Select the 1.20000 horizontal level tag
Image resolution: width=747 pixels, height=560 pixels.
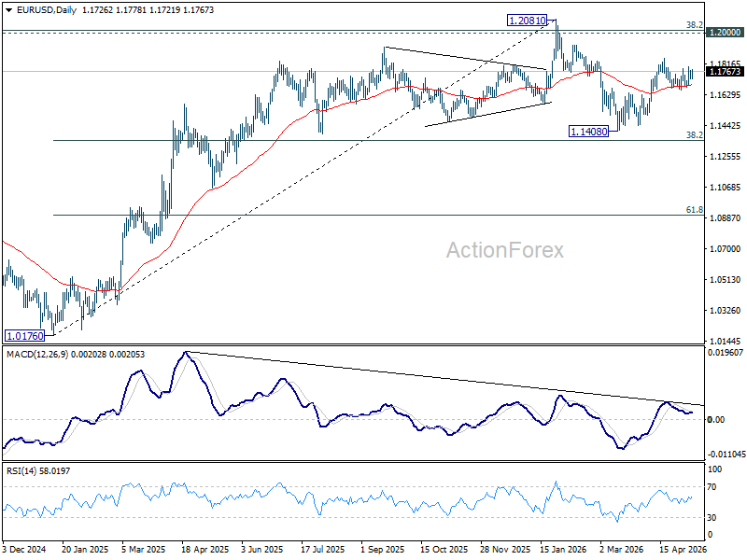[726, 33]
